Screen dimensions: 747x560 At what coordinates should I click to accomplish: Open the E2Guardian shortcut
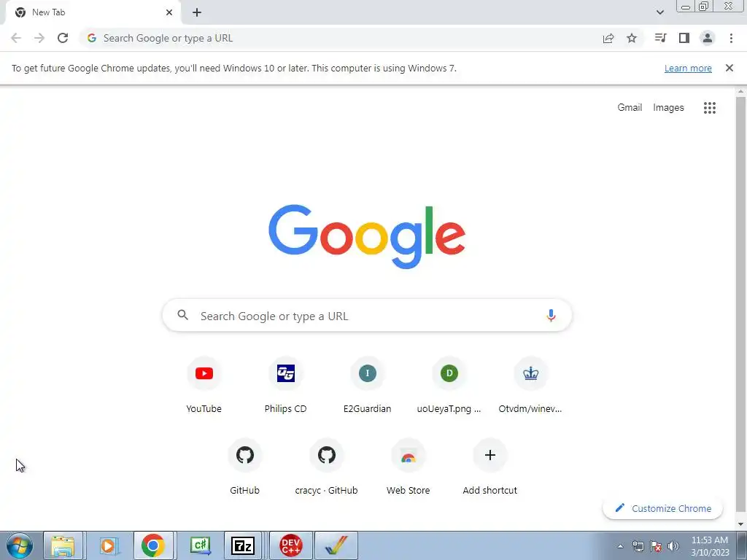(x=368, y=386)
